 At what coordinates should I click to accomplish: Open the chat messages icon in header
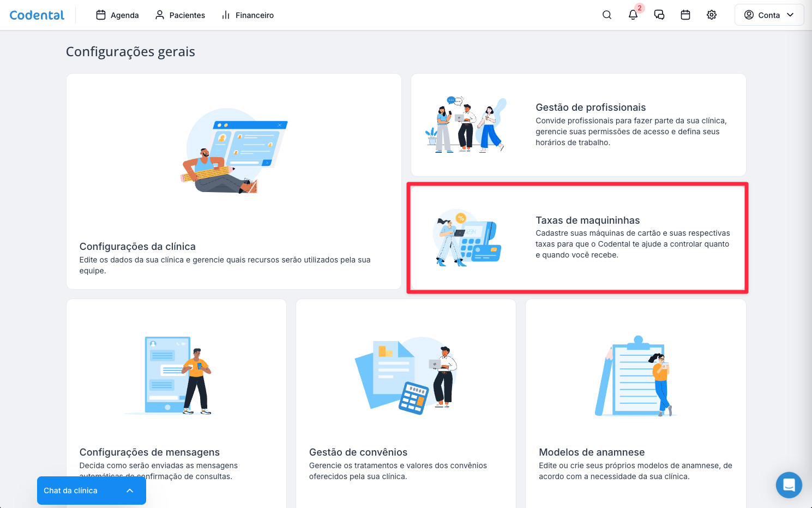pos(659,15)
